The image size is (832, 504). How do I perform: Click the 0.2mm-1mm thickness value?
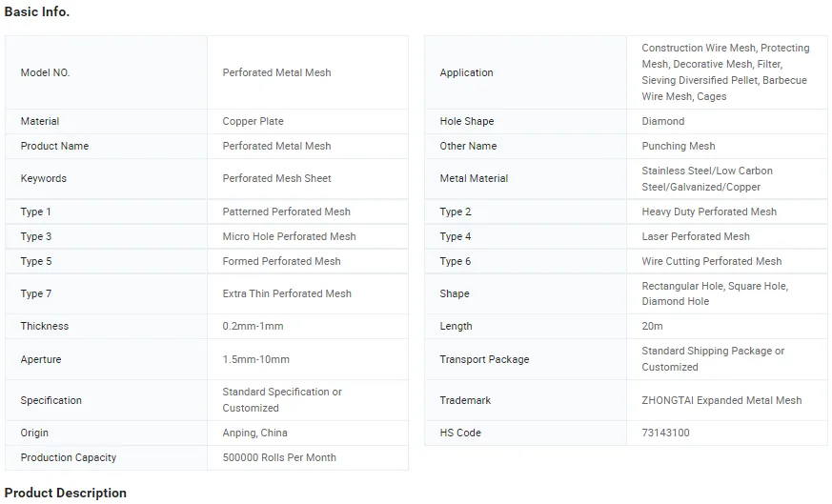click(x=253, y=326)
